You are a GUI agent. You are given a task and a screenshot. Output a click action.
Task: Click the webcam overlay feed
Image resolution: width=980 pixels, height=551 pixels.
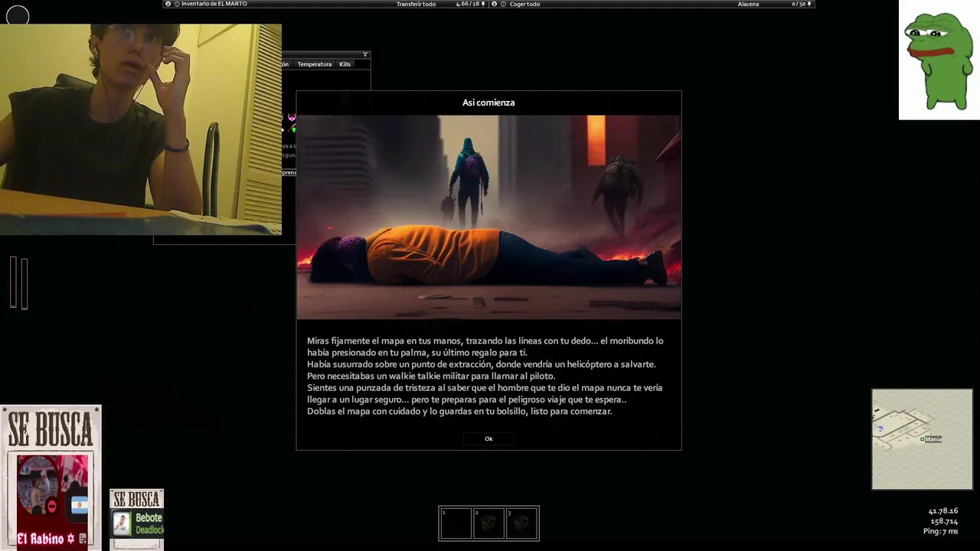tap(141, 129)
